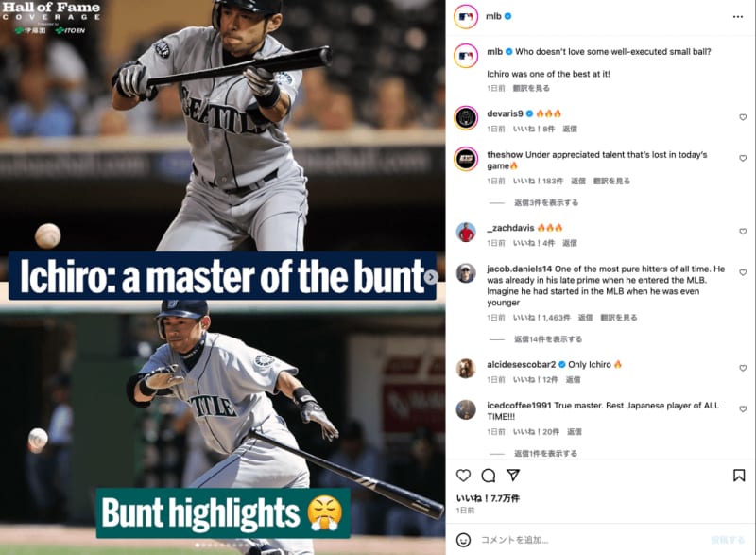This screenshot has height=555, width=756.
Task: Save post with bookmark icon
Action: pos(739,476)
